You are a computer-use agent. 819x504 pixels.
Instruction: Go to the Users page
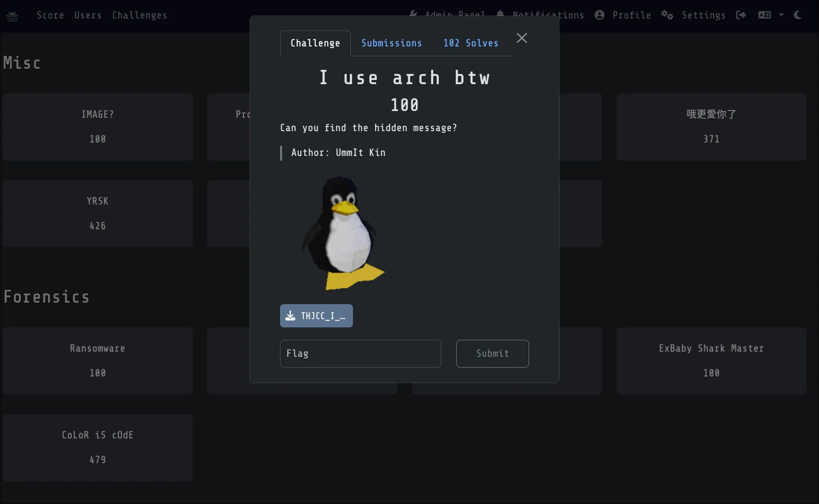point(88,15)
